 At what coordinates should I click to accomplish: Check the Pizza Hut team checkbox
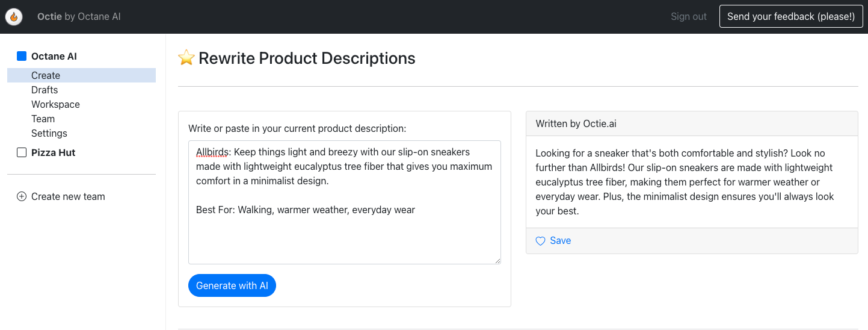pos(22,152)
